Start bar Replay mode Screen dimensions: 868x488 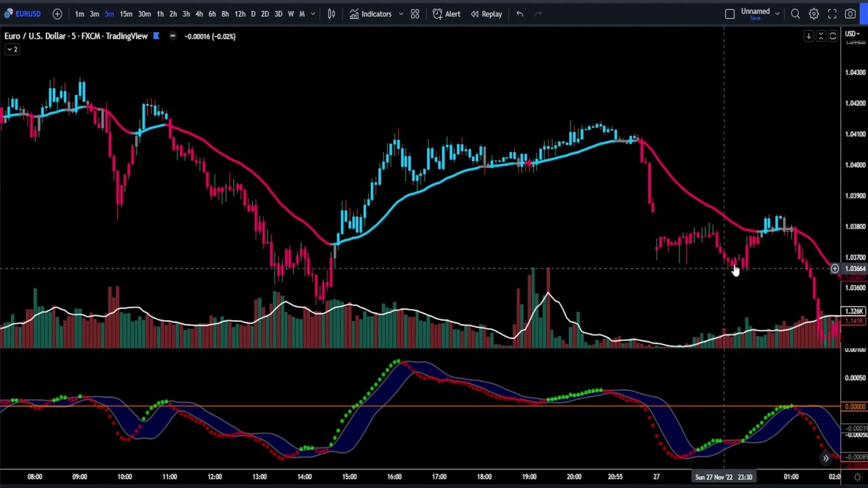(x=486, y=14)
